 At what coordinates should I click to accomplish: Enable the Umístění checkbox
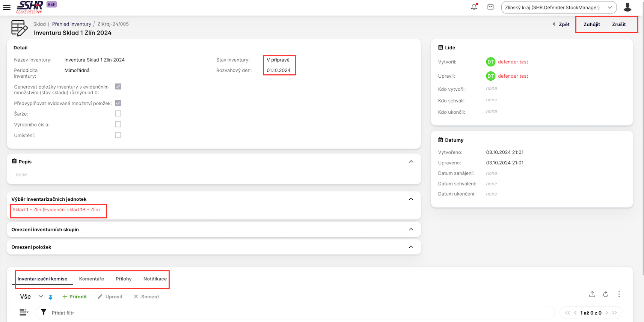tap(118, 135)
